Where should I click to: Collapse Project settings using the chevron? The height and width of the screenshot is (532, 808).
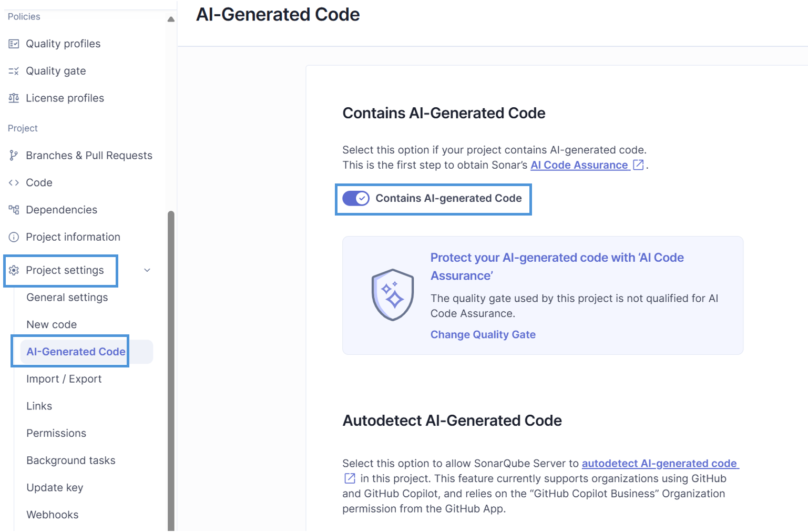pos(147,270)
